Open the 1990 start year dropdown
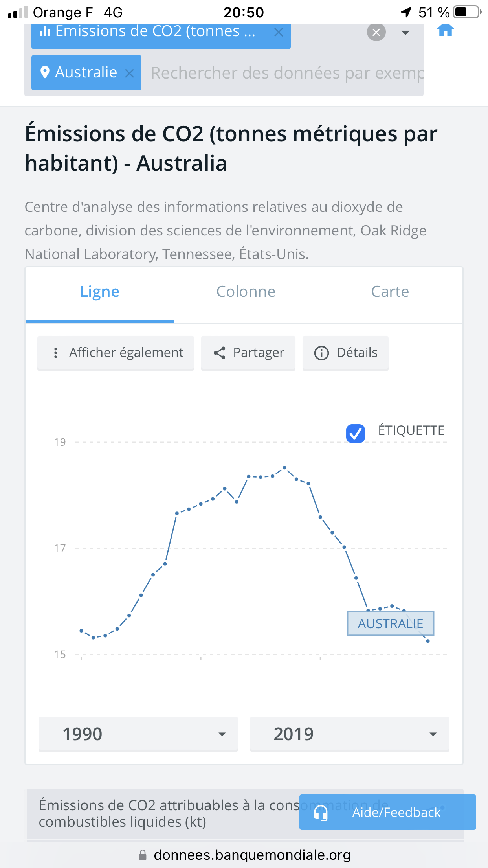 pos(138,734)
